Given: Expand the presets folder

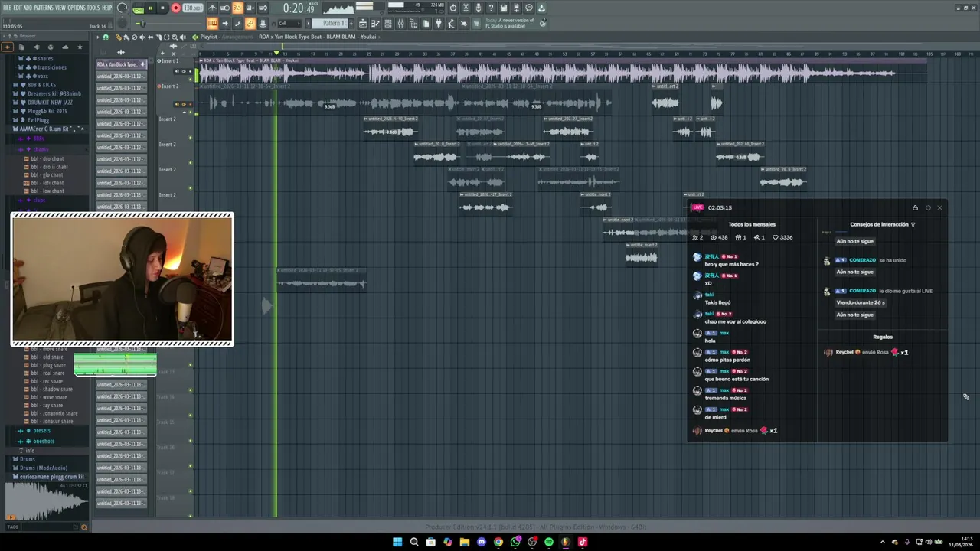Looking at the screenshot, I should pyautogui.click(x=41, y=431).
